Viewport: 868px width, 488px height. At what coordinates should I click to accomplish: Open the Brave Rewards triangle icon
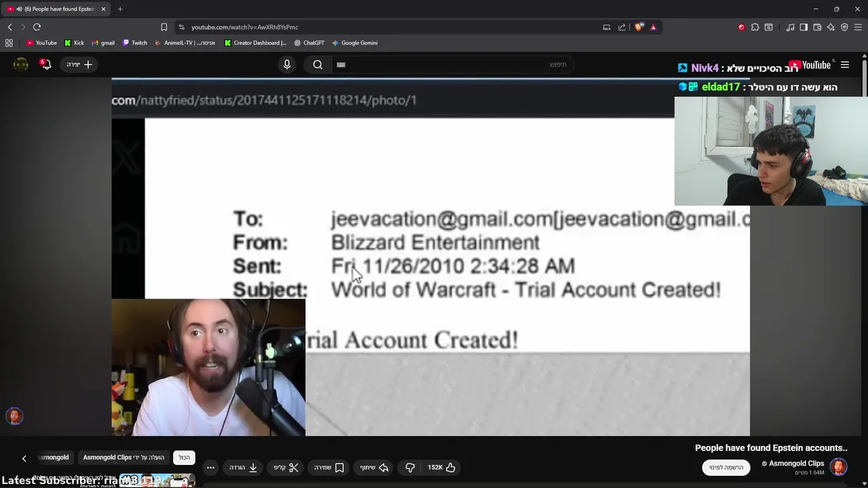tap(653, 27)
